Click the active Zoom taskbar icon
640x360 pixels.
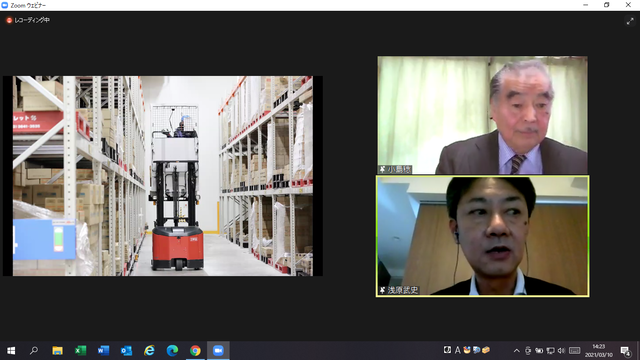pos(218,351)
